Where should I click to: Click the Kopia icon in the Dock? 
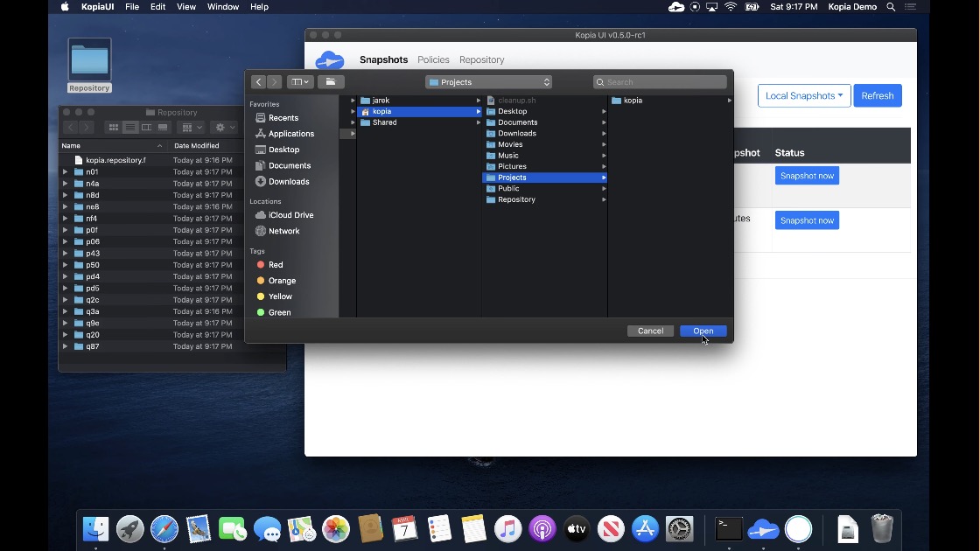pos(763,529)
